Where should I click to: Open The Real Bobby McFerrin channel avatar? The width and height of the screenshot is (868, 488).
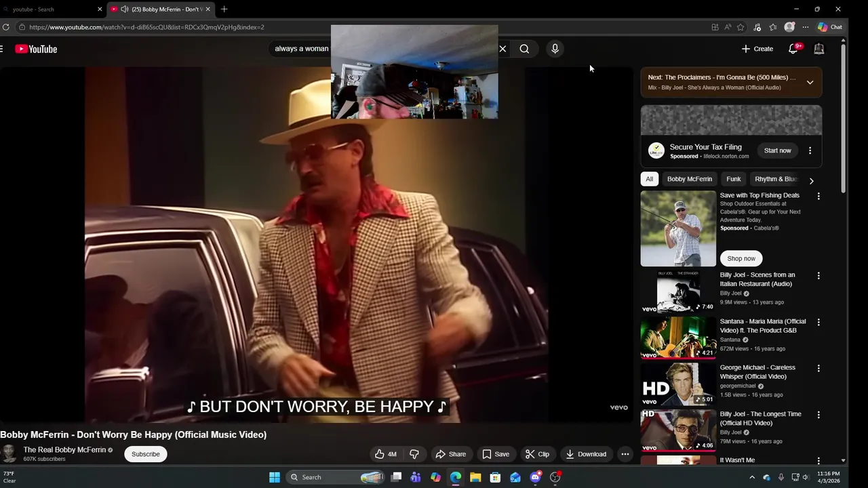(8, 453)
